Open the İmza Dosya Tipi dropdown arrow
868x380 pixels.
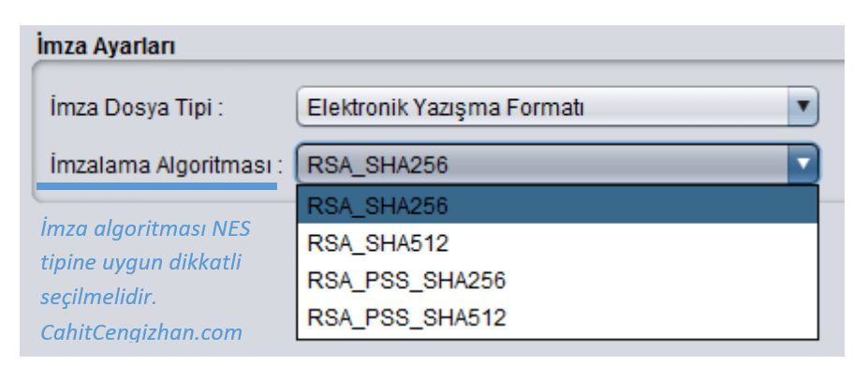click(x=802, y=108)
